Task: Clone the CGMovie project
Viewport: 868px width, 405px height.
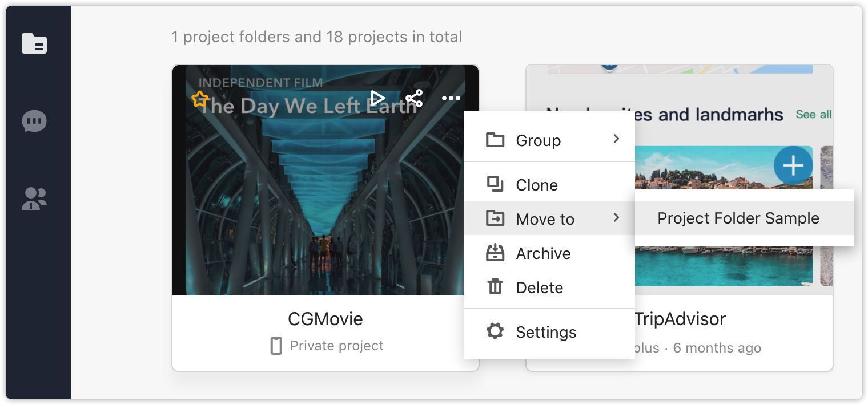Action: (537, 185)
